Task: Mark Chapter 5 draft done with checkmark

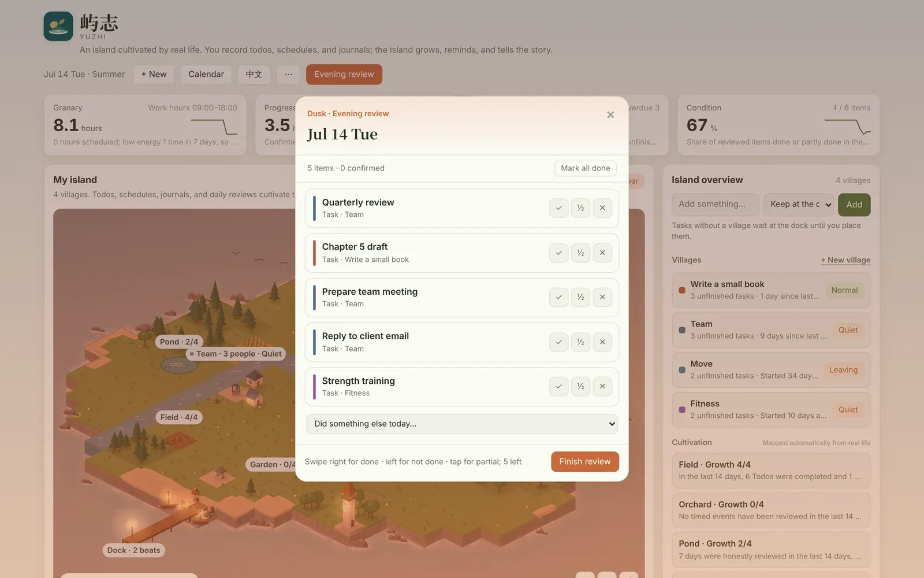Action: [x=558, y=253]
